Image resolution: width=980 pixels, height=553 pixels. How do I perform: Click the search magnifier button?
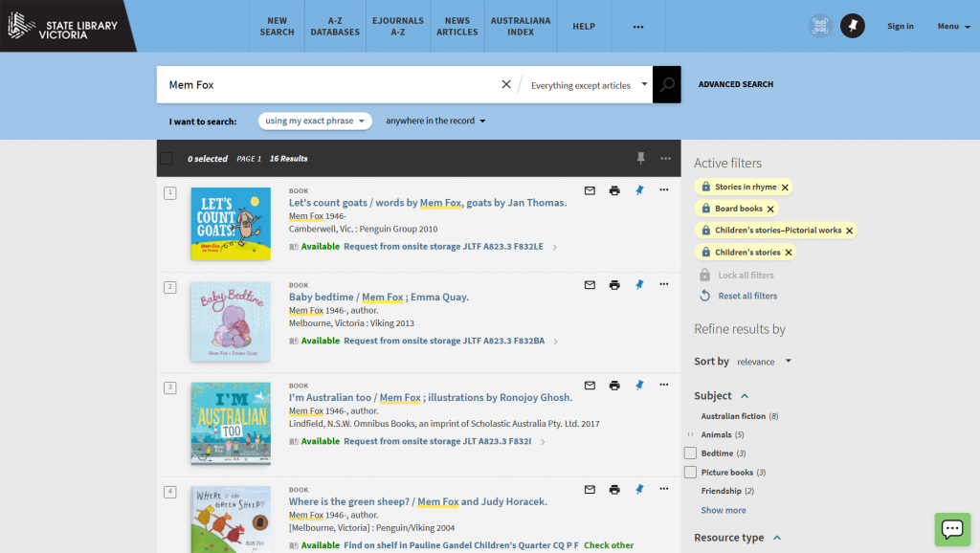(x=667, y=85)
